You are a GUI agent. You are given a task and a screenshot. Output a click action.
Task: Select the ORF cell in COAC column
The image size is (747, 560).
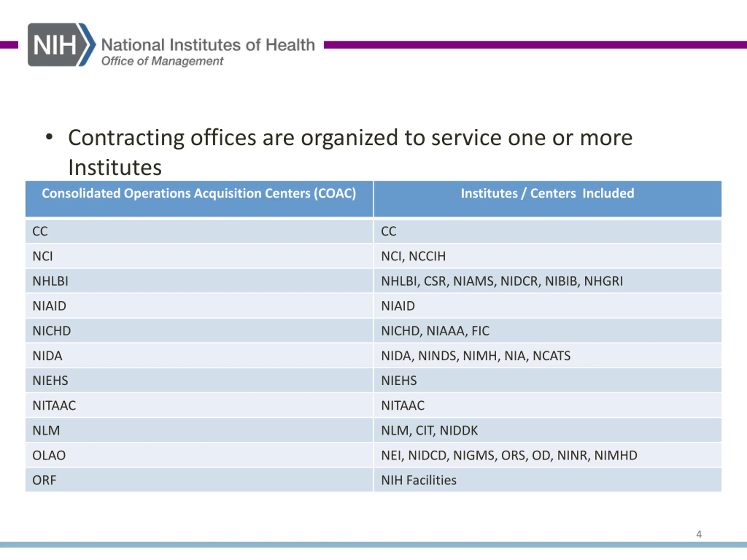tap(44, 480)
